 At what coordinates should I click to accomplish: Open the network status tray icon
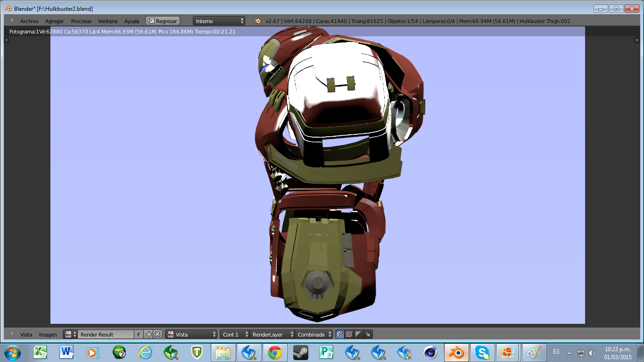(581, 353)
